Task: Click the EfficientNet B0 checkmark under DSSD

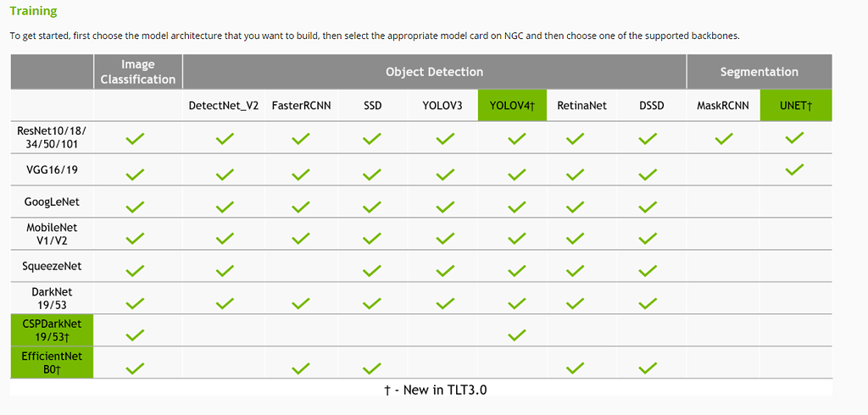Action: (648, 368)
